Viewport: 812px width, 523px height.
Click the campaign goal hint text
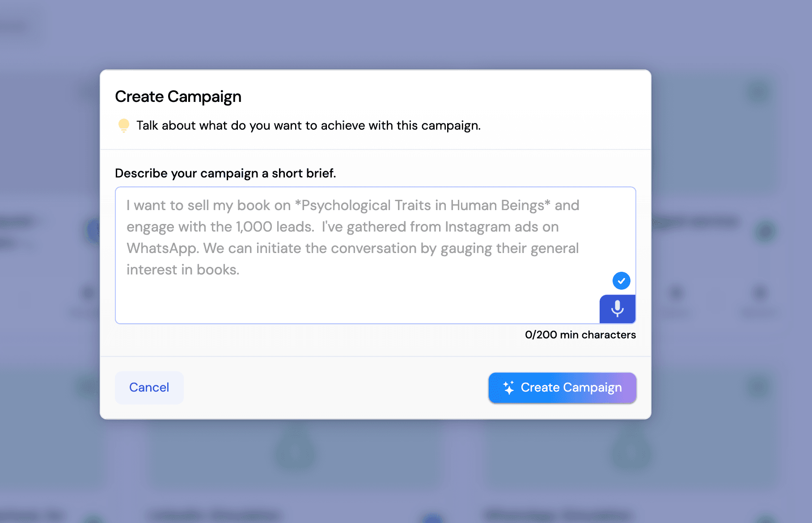coord(308,126)
